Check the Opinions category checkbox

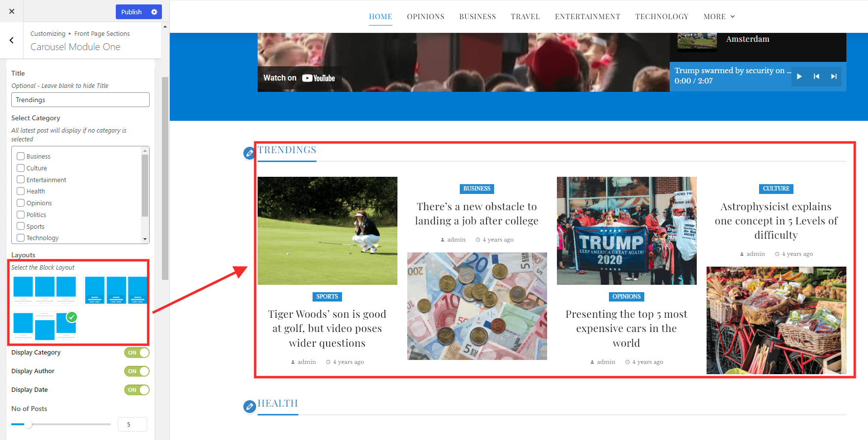(x=21, y=203)
